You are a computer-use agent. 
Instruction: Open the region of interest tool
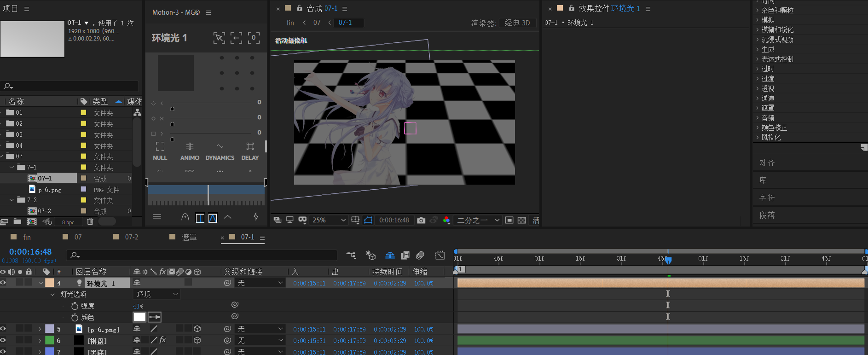[509, 220]
